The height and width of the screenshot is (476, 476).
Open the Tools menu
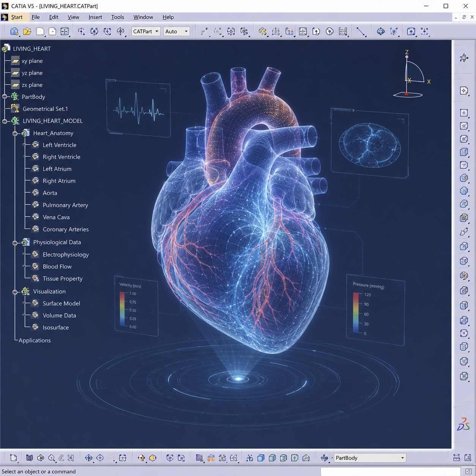tap(118, 17)
